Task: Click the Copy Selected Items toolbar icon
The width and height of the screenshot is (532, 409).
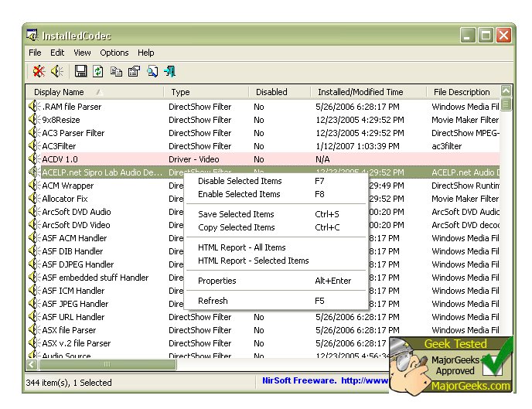Action: tap(116, 72)
